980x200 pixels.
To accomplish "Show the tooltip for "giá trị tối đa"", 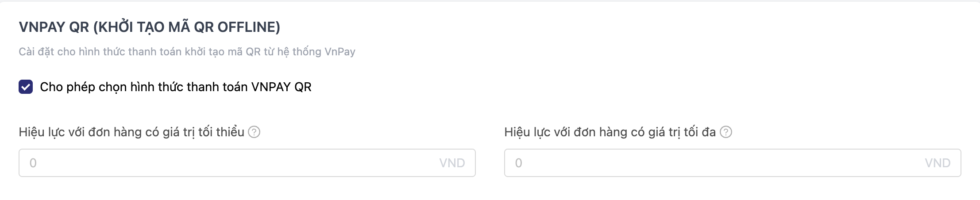I will point(726,132).
